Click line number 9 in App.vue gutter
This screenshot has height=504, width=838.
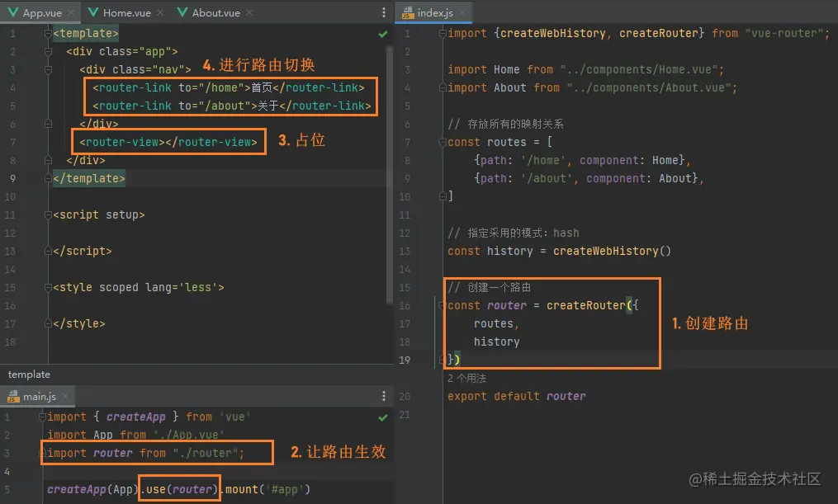(x=12, y=178)
